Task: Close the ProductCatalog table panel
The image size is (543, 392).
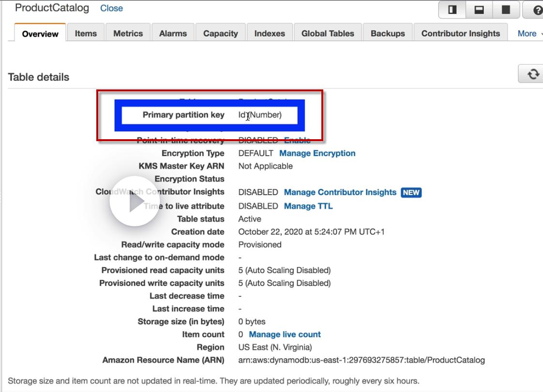Action: (111, 8)
